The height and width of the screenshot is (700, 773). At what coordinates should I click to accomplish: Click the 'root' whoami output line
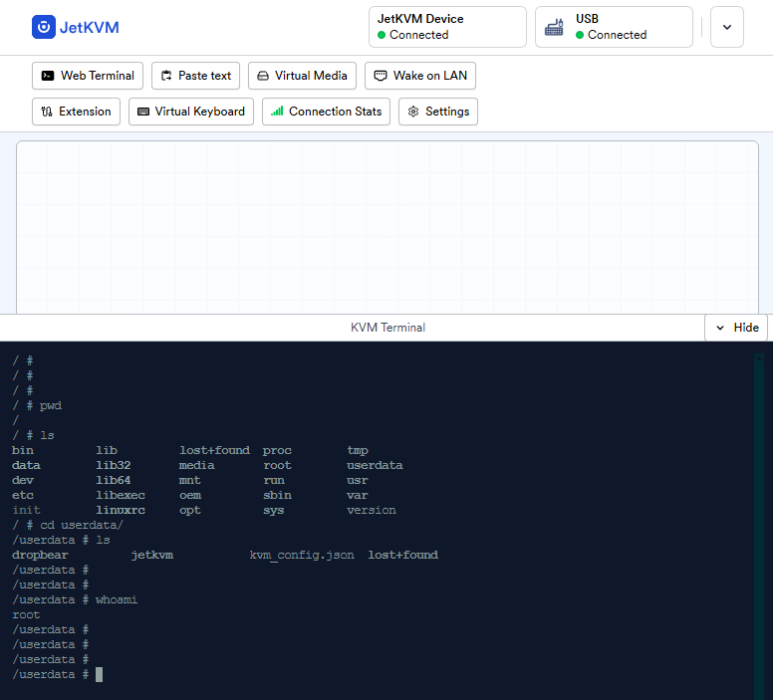26,614
